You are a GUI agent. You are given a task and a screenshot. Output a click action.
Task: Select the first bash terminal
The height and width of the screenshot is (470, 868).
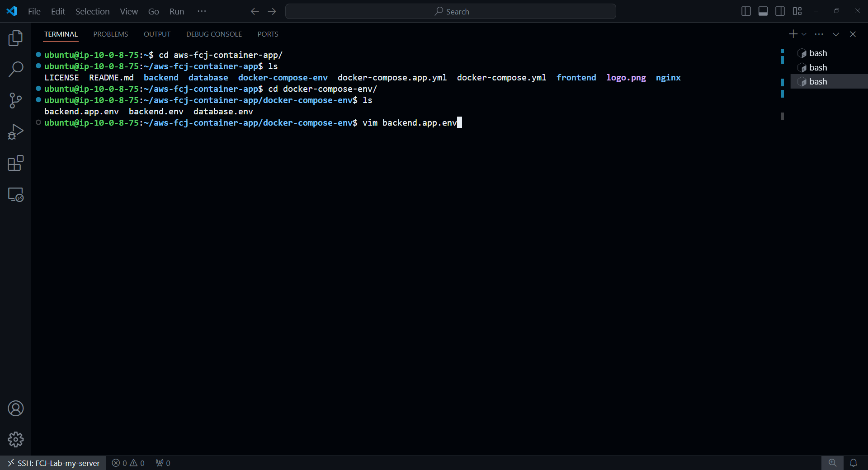pyautogui.click(x=829, y=53)
